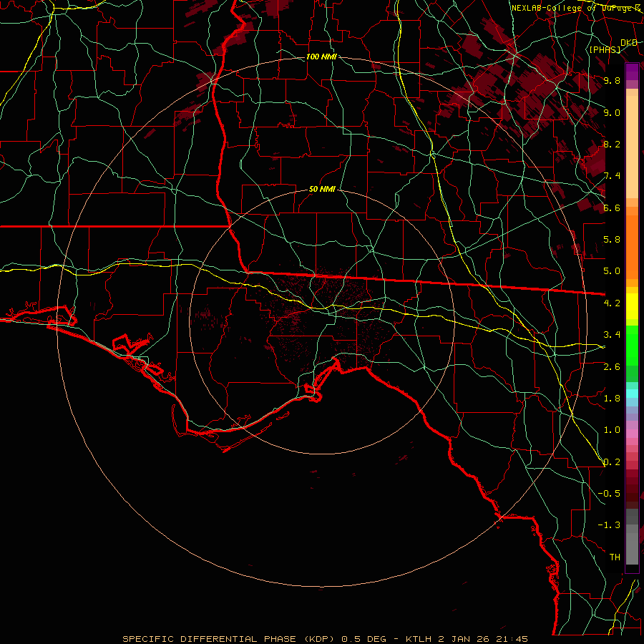
Task: Click the 9.8 scale value
Action: pos(612,80)
